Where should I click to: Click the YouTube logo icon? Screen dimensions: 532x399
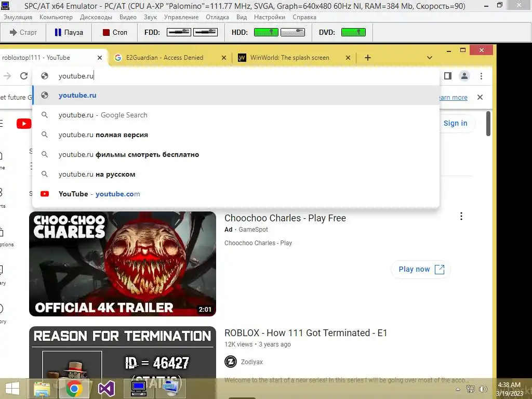[24, 124]
